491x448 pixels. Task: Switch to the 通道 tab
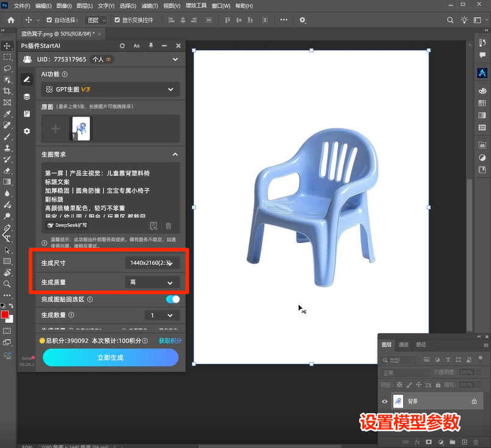click(403, 345)
